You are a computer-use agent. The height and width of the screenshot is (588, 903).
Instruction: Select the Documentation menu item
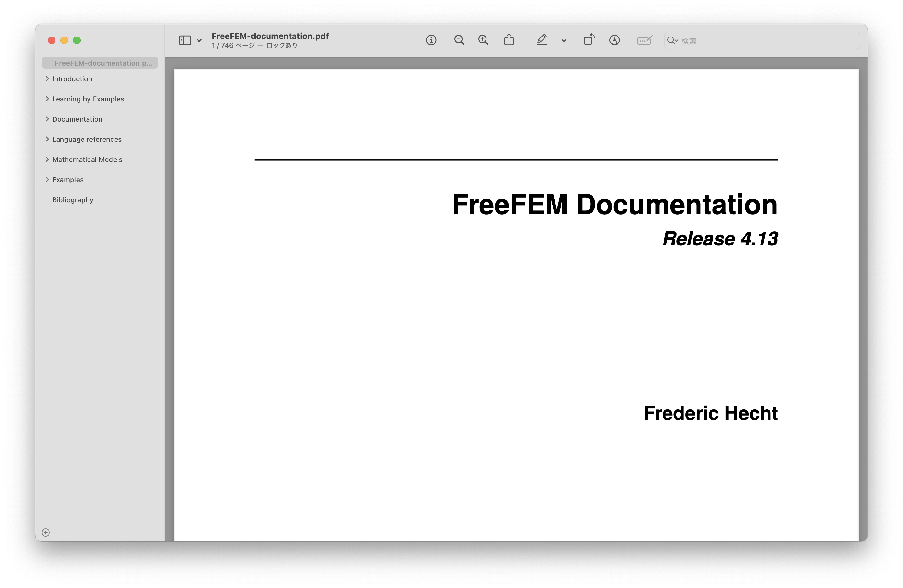click(77, 118)
